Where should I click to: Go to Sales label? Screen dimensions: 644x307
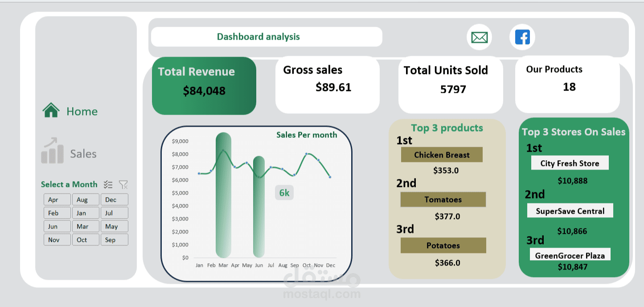pyautogui.click(x=83, y=154)
